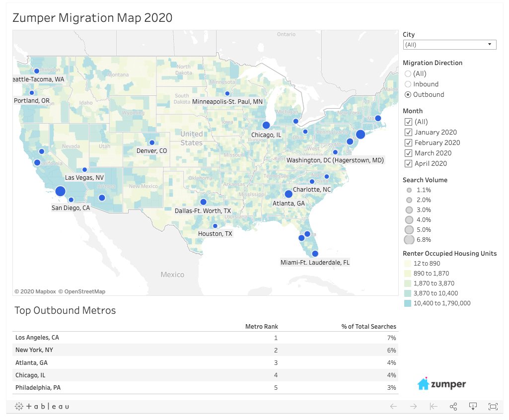
Task: Uncheck the February 2020 checkbox
Action: pyautogui.click(x=408, y=142)
